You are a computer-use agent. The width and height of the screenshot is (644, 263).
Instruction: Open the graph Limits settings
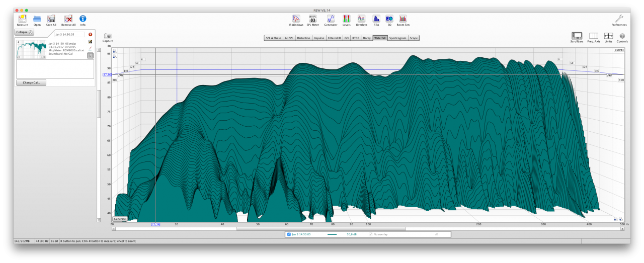[608, 36]
